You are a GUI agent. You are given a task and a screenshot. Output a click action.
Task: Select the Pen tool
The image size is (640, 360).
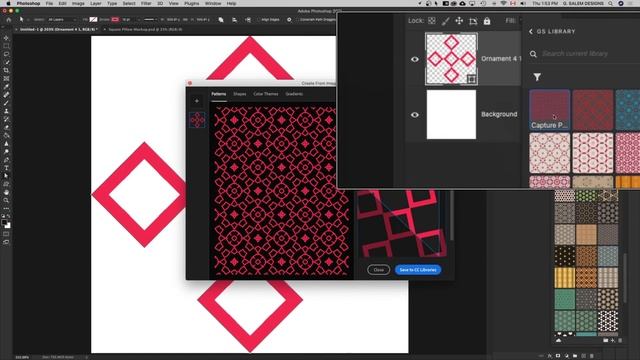6,160
